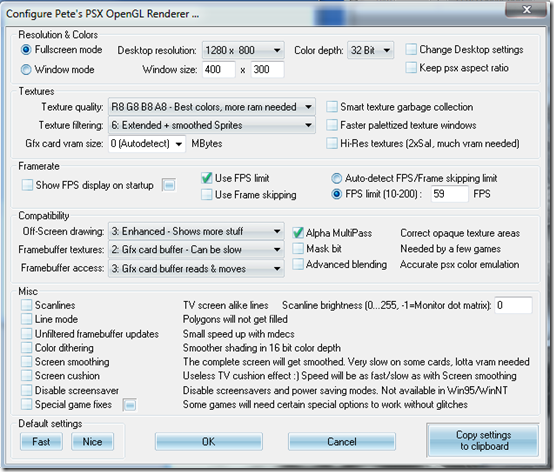554x472 pixels.
Task: Apply Fast default settings
Action: [41, 442]
